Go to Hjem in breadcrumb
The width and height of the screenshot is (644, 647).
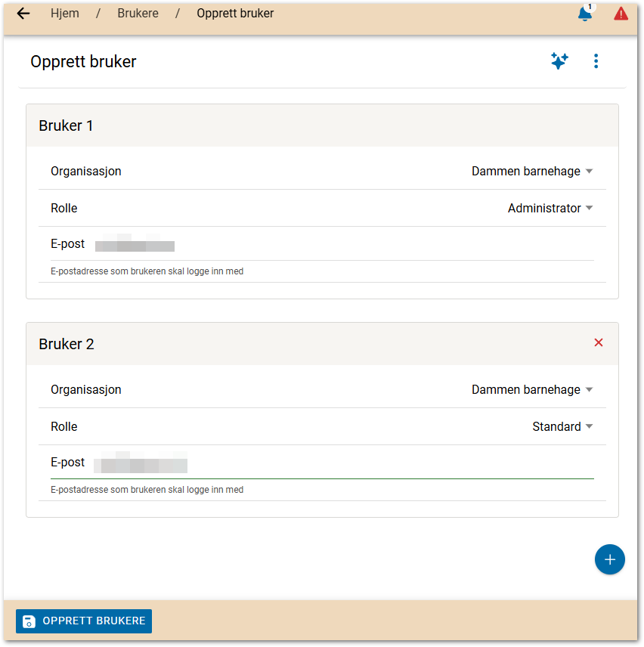point(64,14)
